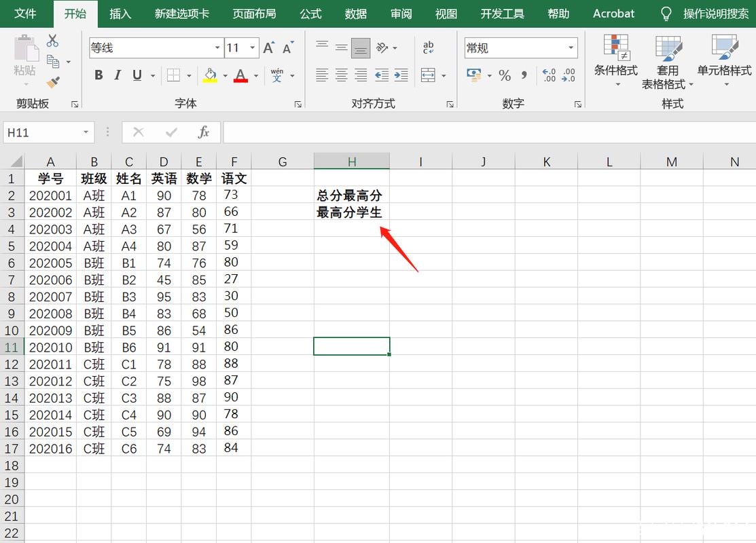Open borders dropdown arrow
The width and height of the screenshot is (756, 543).
[x=189, y=75]
